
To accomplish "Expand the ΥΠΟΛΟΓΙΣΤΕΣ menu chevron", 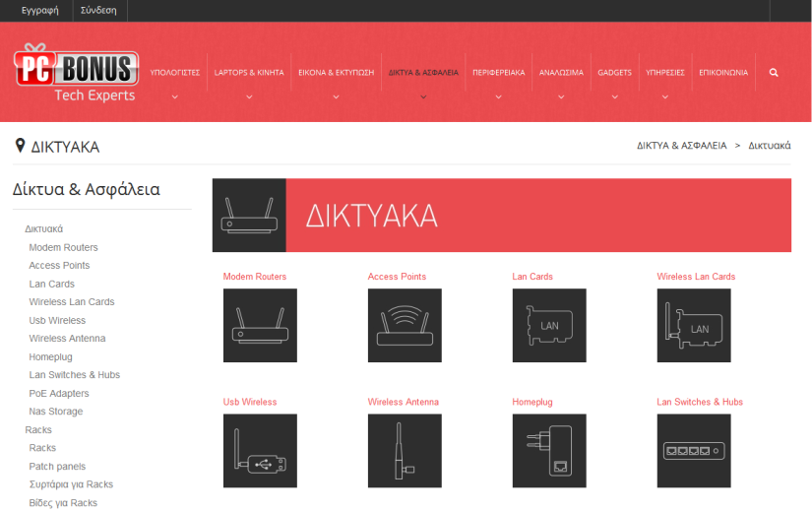I will [x=174, y=96].
